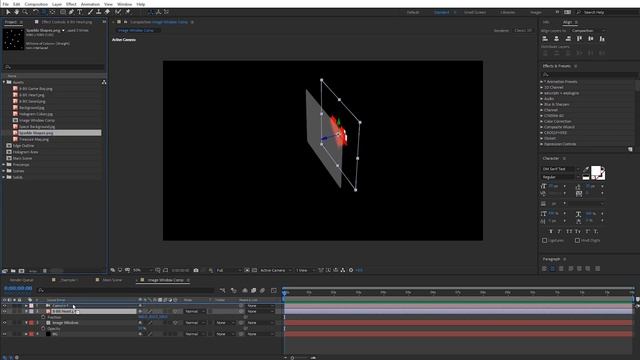
Task: Select the Puppet Pin tool
Action: (x=128, y=12)
